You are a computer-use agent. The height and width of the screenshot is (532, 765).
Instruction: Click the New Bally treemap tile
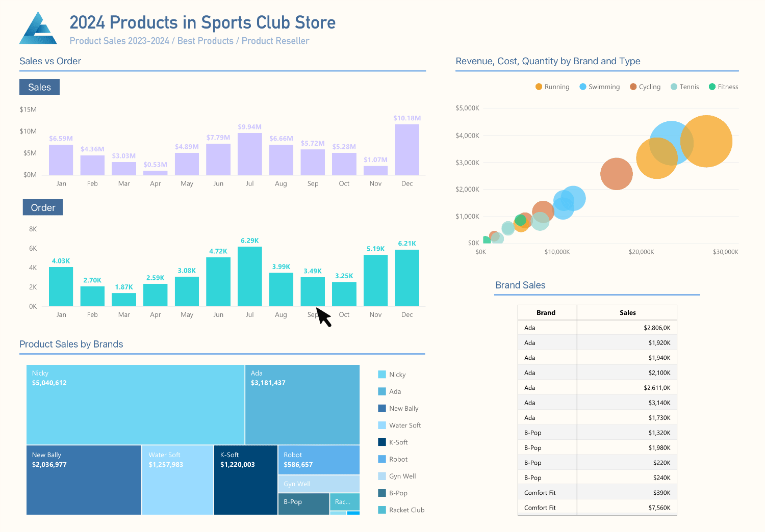coord(84,480)
